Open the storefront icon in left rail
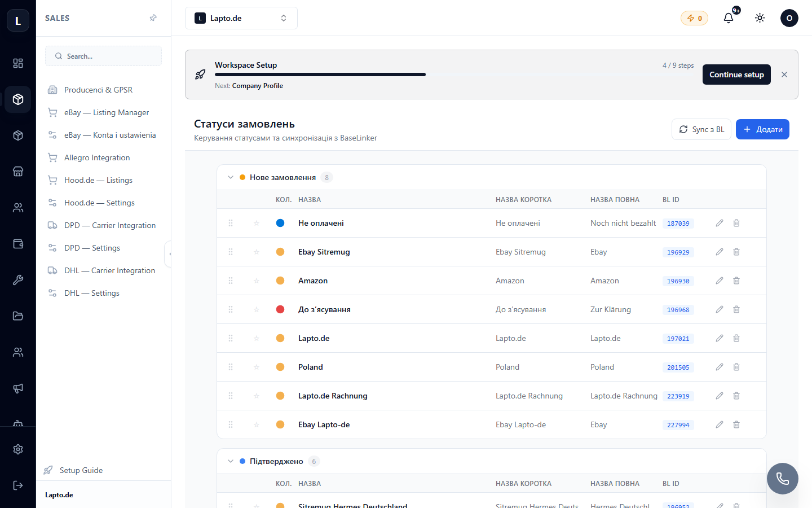The width and height of the screenshot is (812, 508). tap(18, 172)
